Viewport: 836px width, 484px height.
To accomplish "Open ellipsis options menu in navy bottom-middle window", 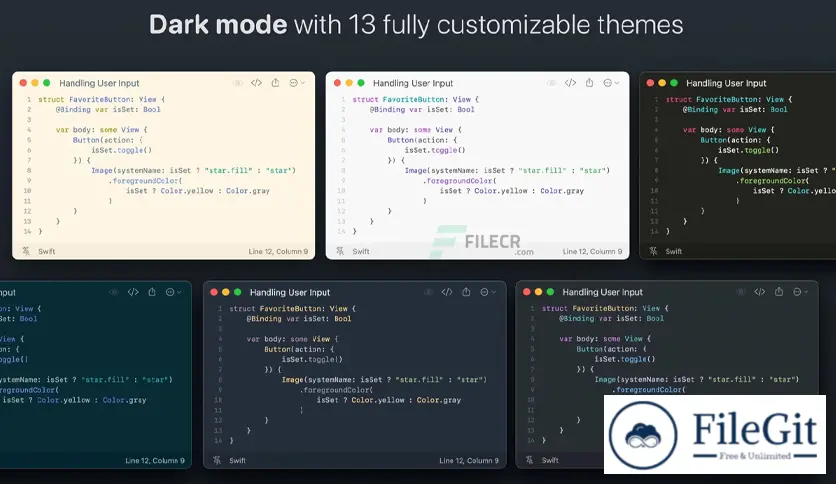I will (487, 292).
